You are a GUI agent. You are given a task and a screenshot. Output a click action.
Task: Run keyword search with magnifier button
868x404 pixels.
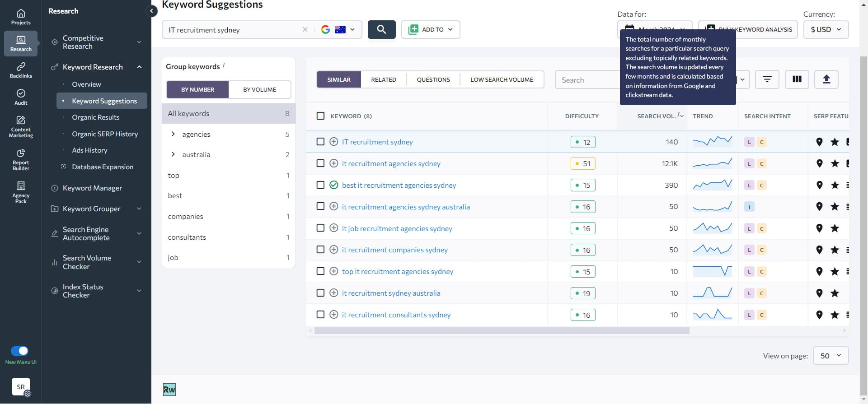381,29
